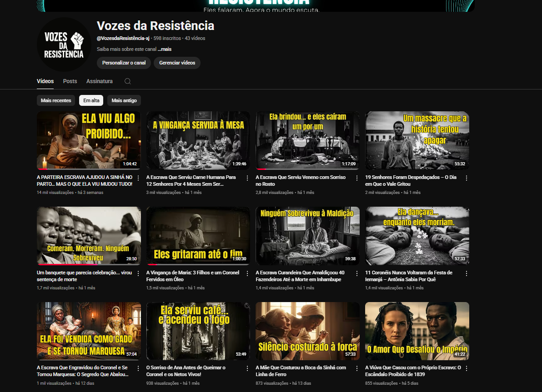This screenshot has width=542, height=392.
Task: Select the 'Em alta' filter chip
Action: click(91, 100)
